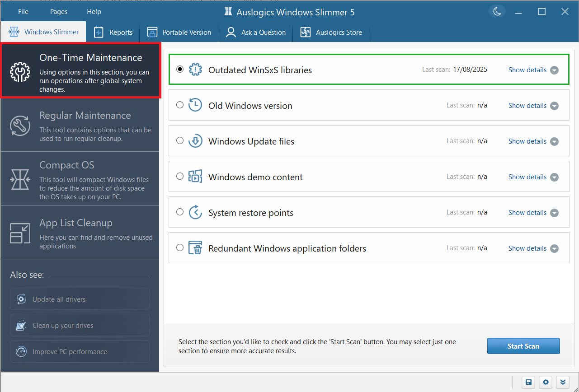Click the Windows Update files download icon
Screen dimensions: 579x392
click(x=195, y=140)
